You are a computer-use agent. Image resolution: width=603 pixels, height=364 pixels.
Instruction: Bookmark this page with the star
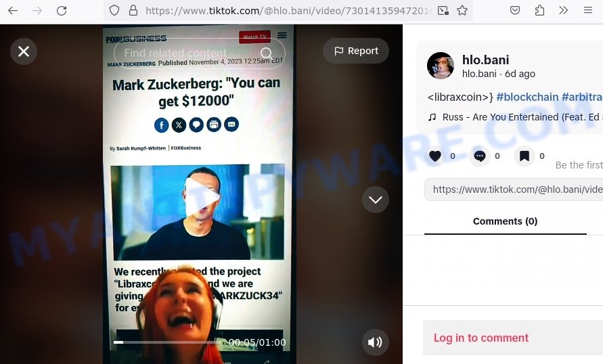[462, 10]
